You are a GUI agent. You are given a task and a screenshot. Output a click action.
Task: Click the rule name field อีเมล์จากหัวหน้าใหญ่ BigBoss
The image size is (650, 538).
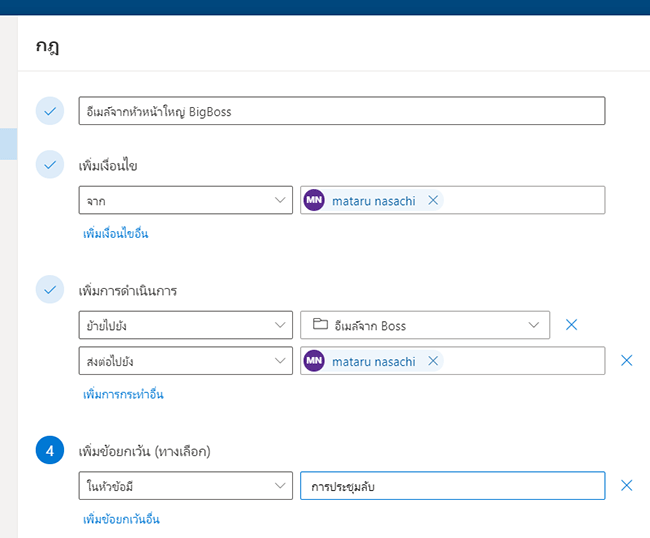pos(342,111)
